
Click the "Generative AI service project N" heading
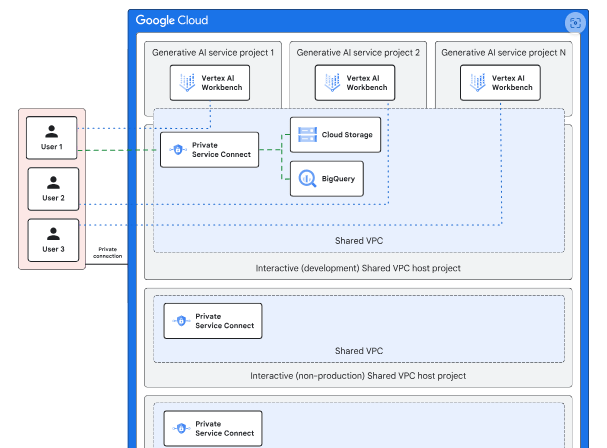pos(503,53)
